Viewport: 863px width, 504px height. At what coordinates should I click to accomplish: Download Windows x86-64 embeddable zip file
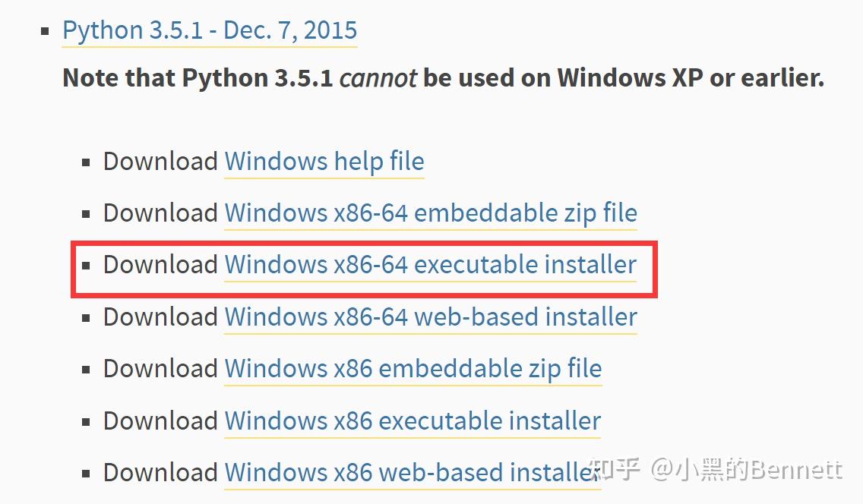(431, 213)
